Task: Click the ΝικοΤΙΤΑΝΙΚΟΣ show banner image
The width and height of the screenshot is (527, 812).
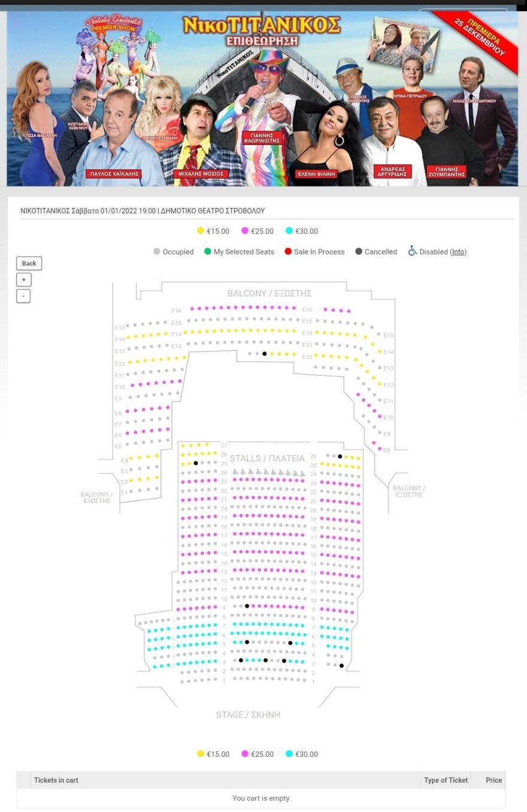Action: pos(262,99)
